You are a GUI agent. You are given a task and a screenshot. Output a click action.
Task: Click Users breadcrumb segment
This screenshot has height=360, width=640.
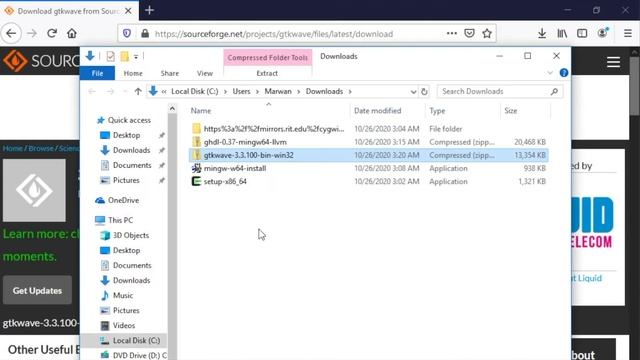241,91
